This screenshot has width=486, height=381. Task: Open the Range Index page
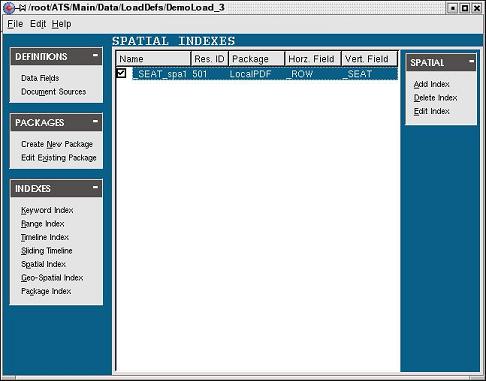pyautogui.click(x=43, y=224)
